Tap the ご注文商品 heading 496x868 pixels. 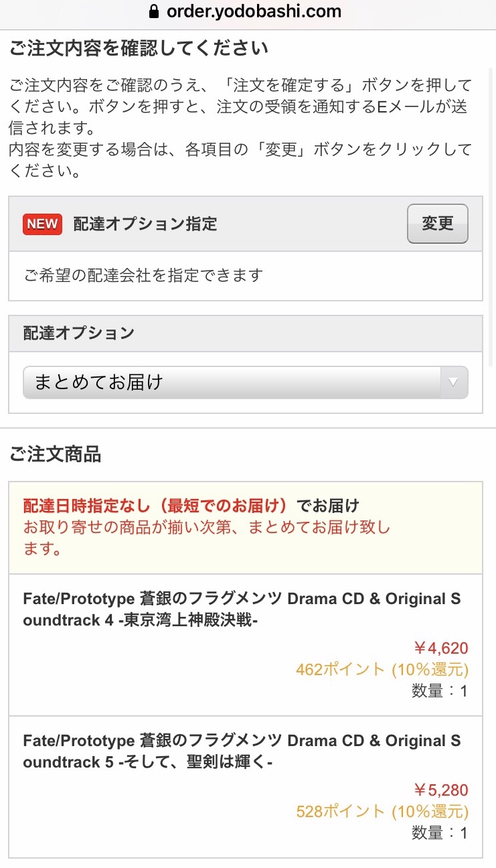(x=55, y=455)
